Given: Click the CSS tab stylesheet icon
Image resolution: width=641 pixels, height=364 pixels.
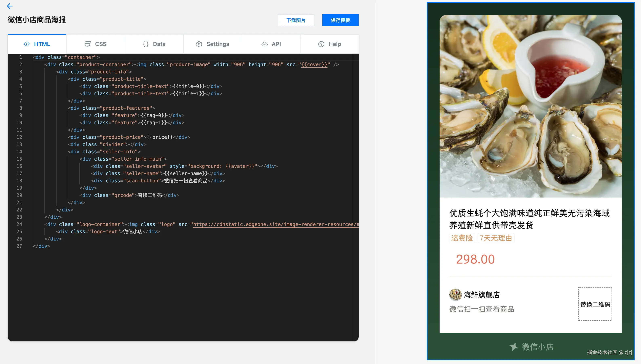Looking at the screenshot, I should (x=87, y=44).
